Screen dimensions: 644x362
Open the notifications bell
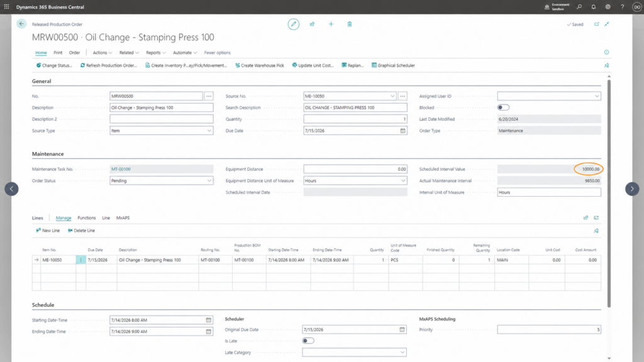tap(594, 7)
